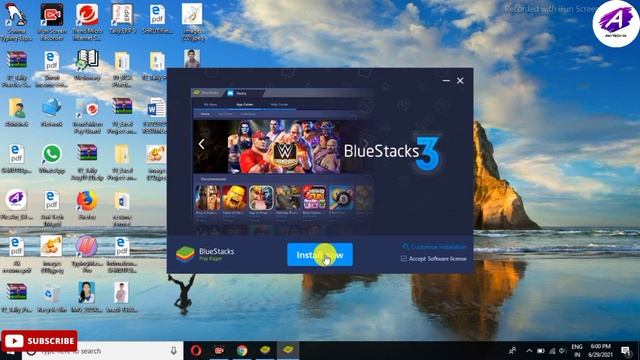This screenshot has width=640, height=360.
Task: Minimize the BlueStacks installer window
Action: pos(446,81)
